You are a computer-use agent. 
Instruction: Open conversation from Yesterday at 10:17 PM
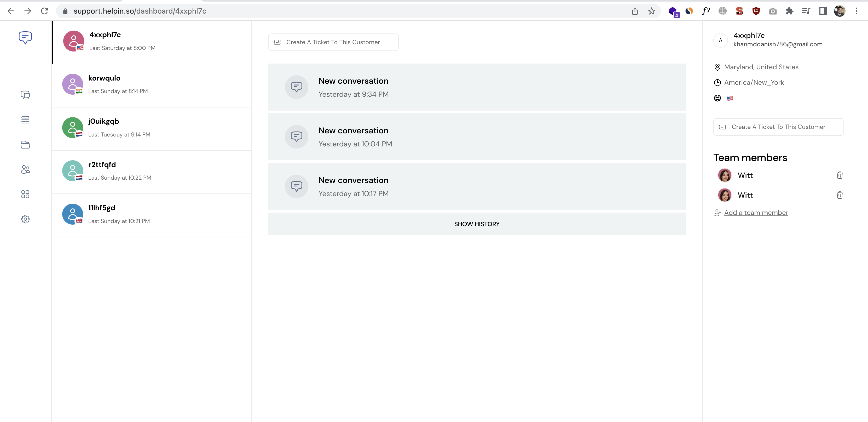click(476, 186)
